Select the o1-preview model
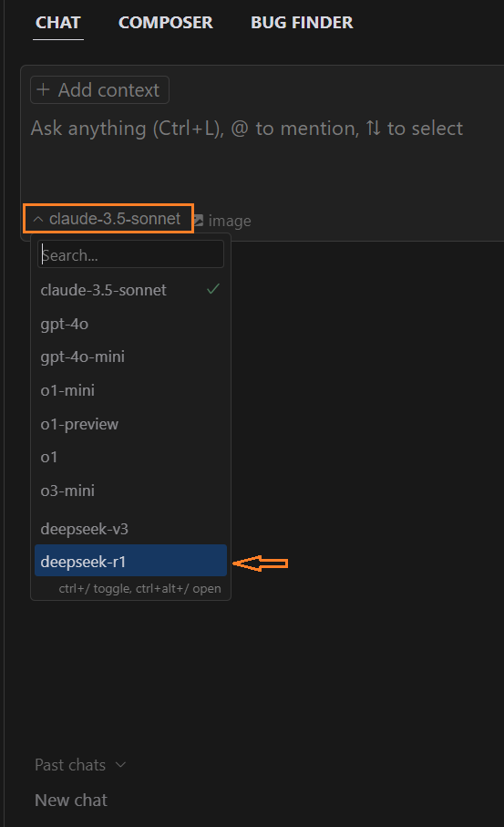The image size is (504, 827). 130,424
